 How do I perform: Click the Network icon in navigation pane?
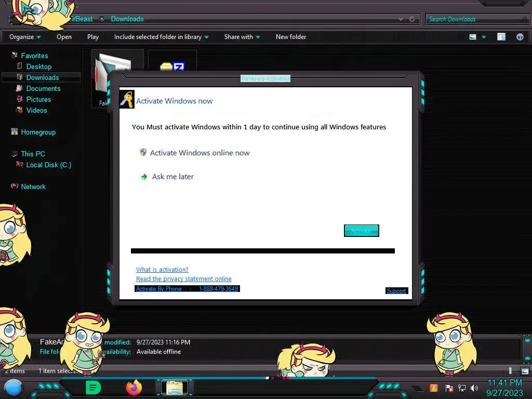(14, 186)
